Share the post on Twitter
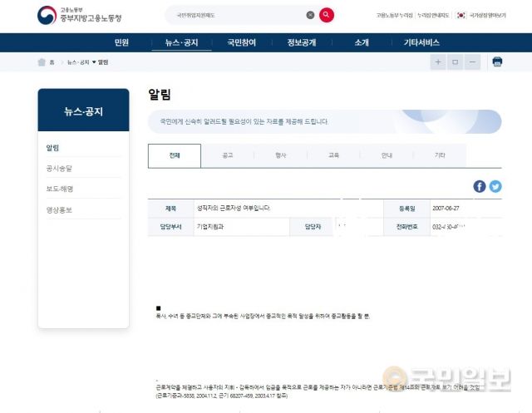Image resolution: width=532 pixels, height=413 pixels. point(495,186)
